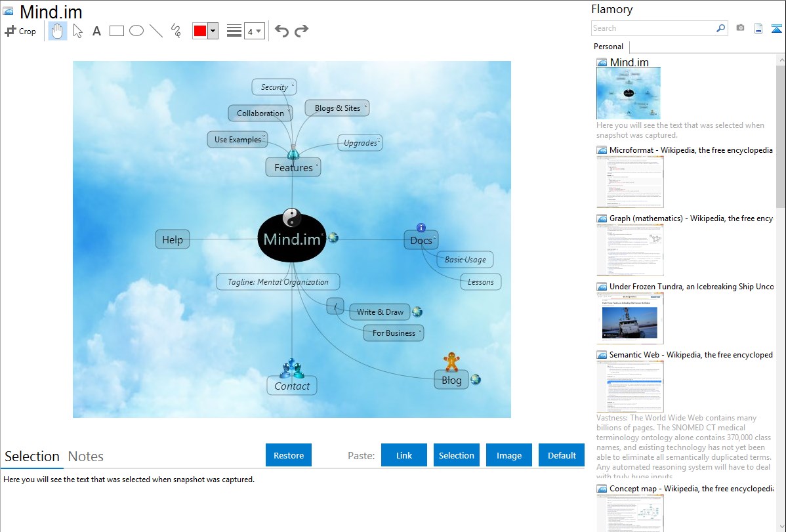The height and width of the screenshot is (532, 786).
Task: Click the Restore button
Action: tap(289, 455)
